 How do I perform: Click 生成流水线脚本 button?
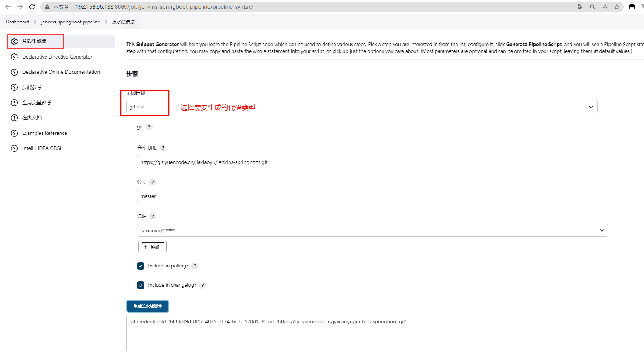[148, 306]
